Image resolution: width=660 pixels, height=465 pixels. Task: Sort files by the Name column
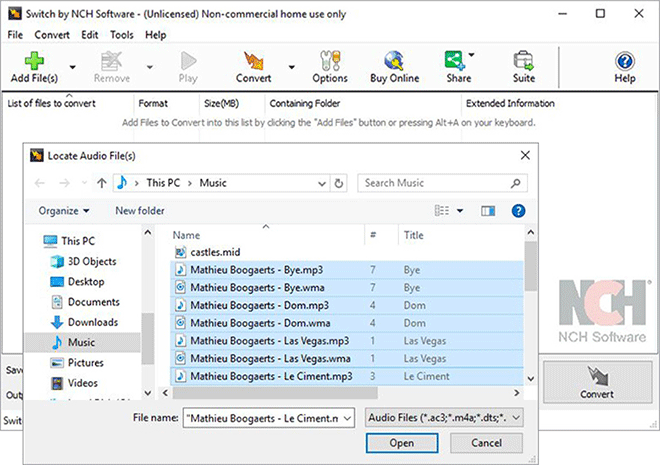(x=267, y=235)
